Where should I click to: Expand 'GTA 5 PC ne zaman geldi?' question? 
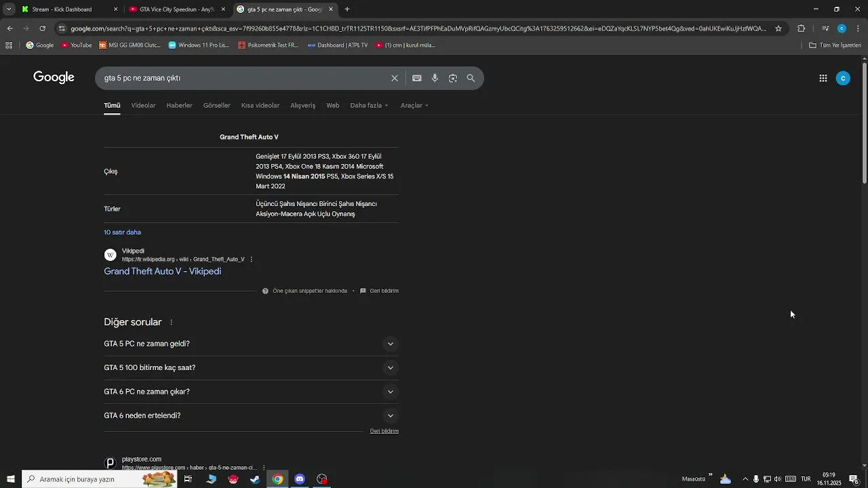[250, 344]
